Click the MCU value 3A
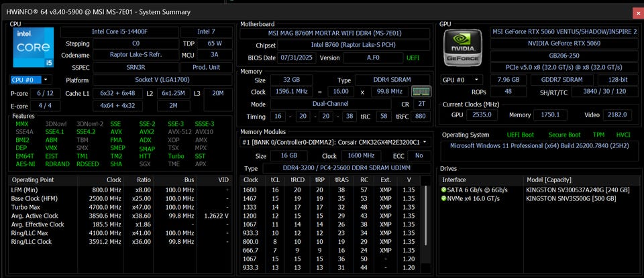This screenshot has height=278, width=644. point(215,55)
